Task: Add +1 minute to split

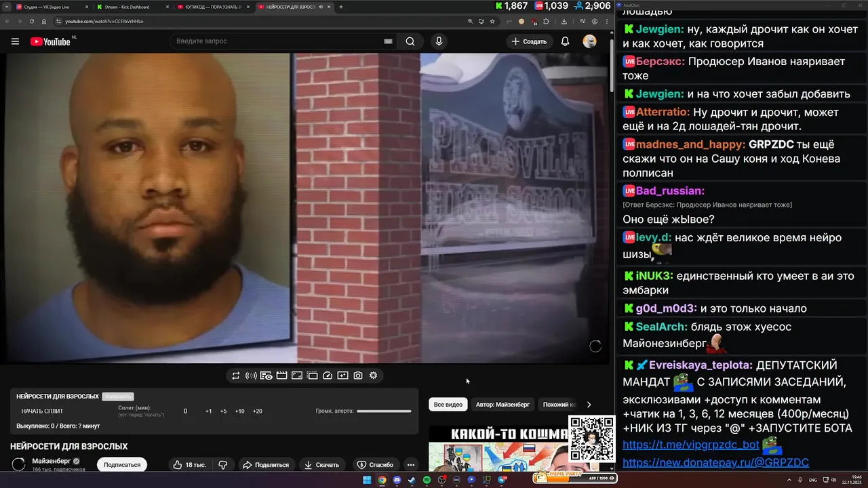Action: pos(209,411)
